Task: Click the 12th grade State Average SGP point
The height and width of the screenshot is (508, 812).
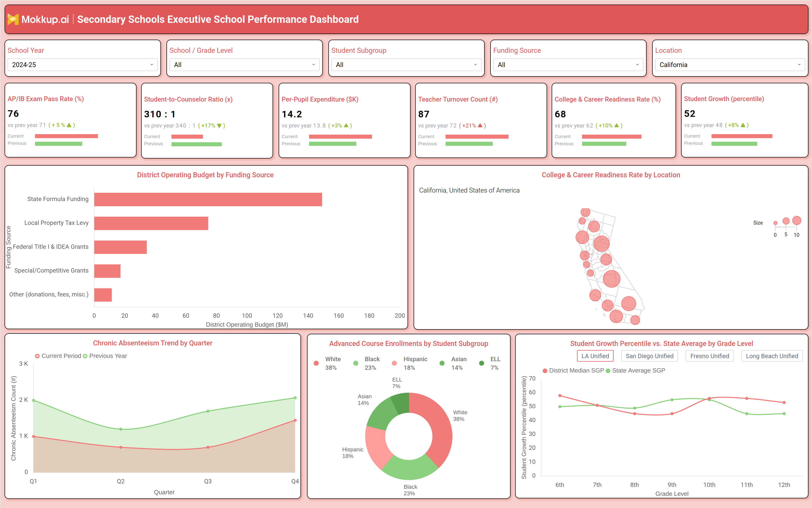Action: pyautogui.click(x=784, y=414)
